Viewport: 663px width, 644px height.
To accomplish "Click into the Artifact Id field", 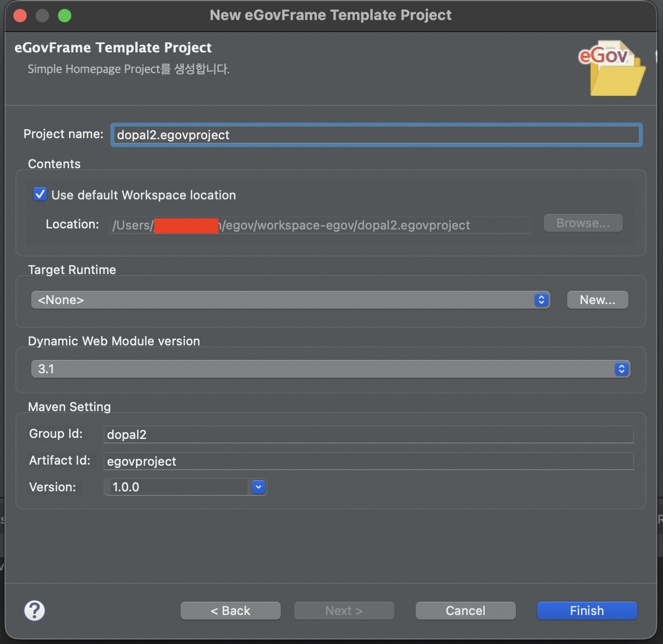I will (x=368, y=461).
